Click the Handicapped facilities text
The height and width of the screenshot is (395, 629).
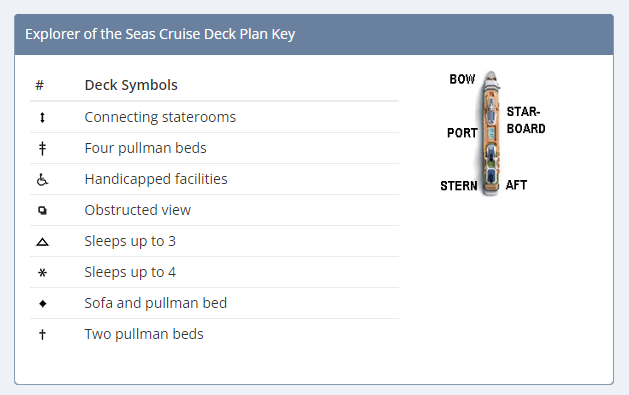point(156,179)
